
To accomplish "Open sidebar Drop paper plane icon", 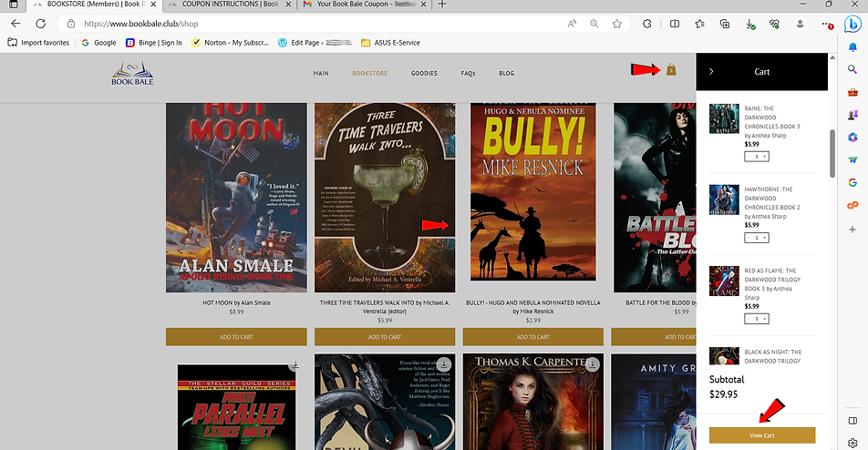I will point(852,159).
